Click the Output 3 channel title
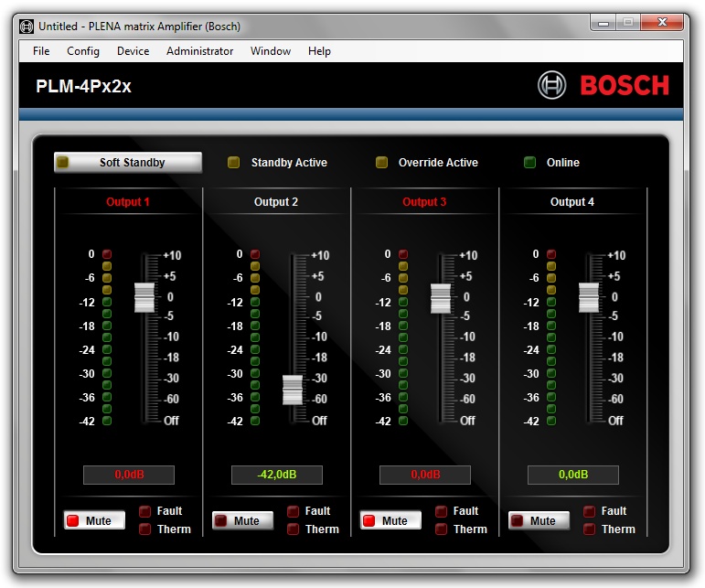The width and height of the screenshot is (705, 588). (424, 202)
